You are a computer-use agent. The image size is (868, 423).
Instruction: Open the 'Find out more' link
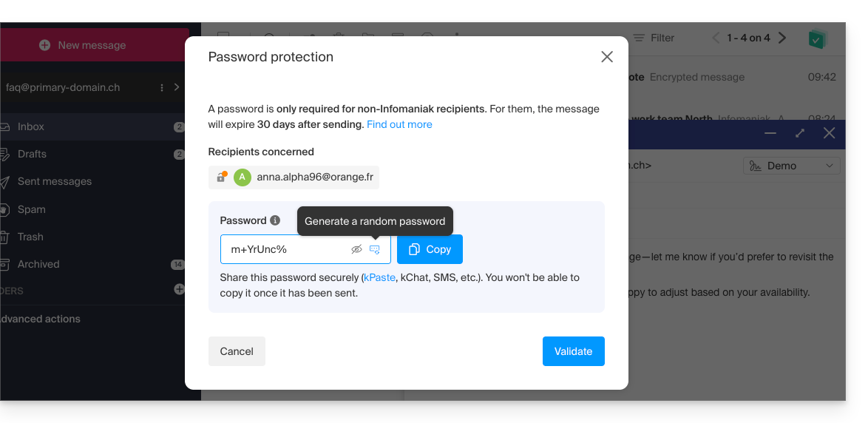point(399,124)
